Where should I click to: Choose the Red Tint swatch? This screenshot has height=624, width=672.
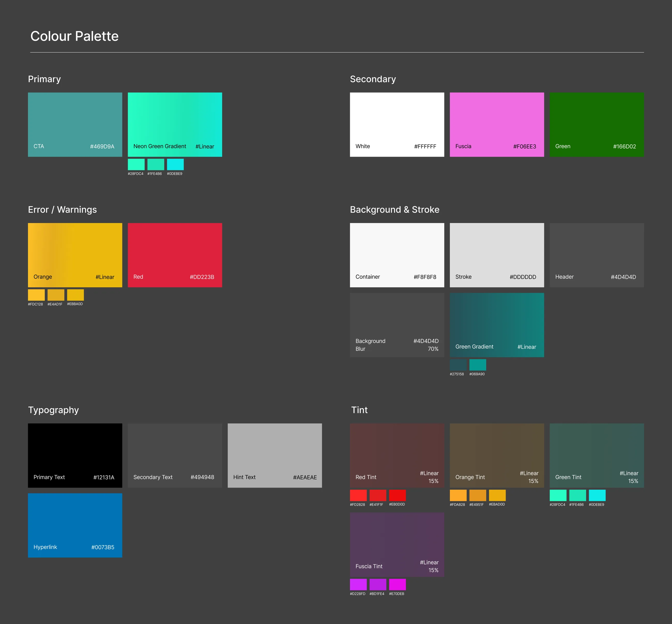397,456
